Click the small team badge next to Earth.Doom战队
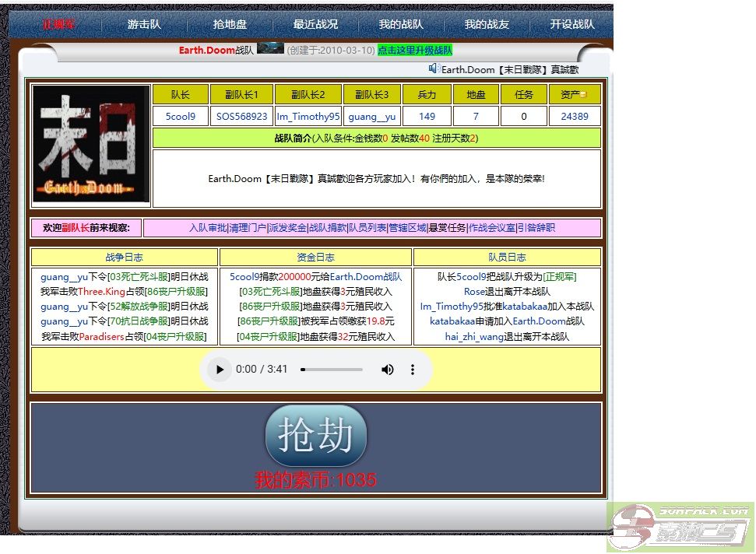 coord(270,48)
